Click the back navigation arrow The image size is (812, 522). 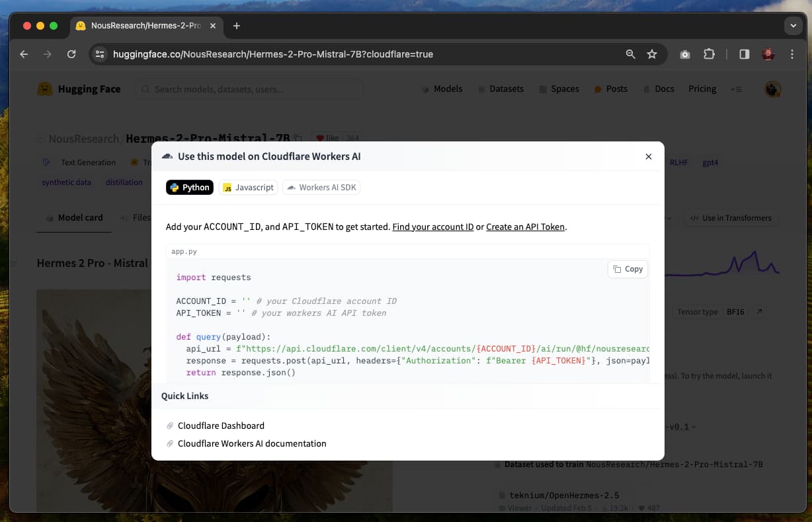(x=24, y=54)
